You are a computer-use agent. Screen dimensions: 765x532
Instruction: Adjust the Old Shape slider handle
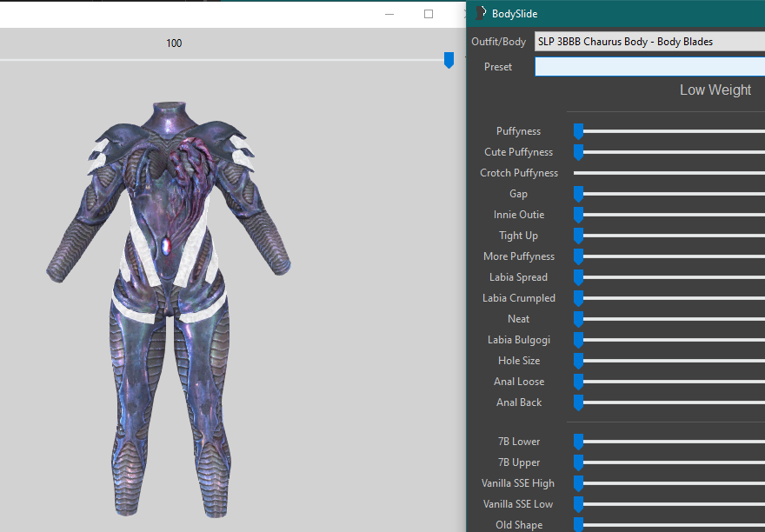tap(579, 525)
